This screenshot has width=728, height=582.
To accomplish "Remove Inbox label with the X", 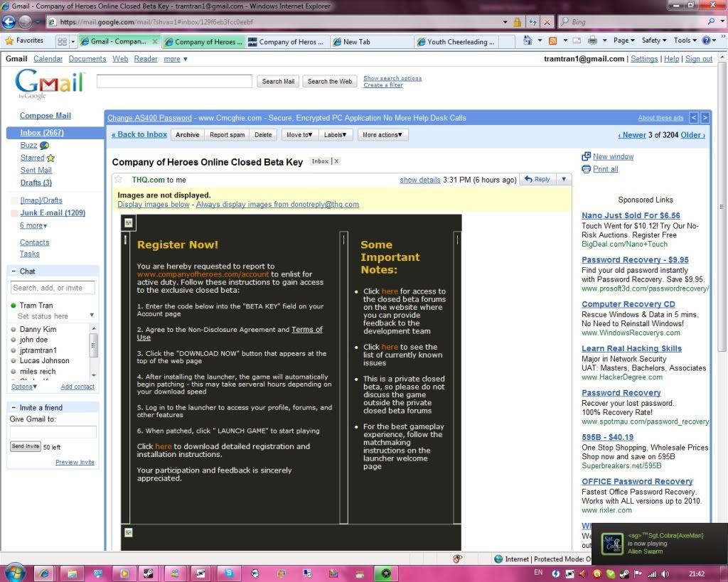I will coord(336,161).
